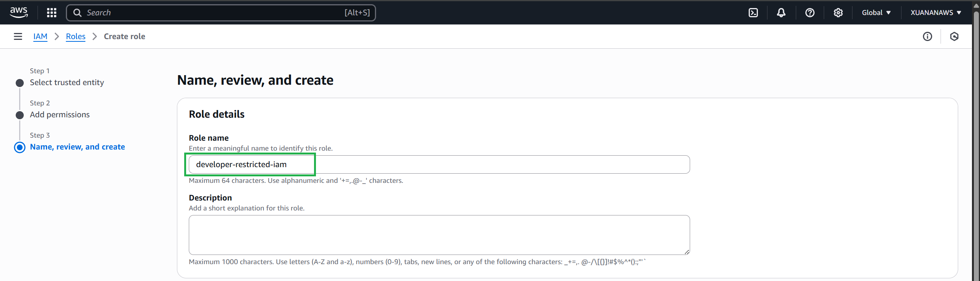The width and height of the screenshot is (980, 281).
Task: Click the AWS logo home icon
Action: point(19,12)
